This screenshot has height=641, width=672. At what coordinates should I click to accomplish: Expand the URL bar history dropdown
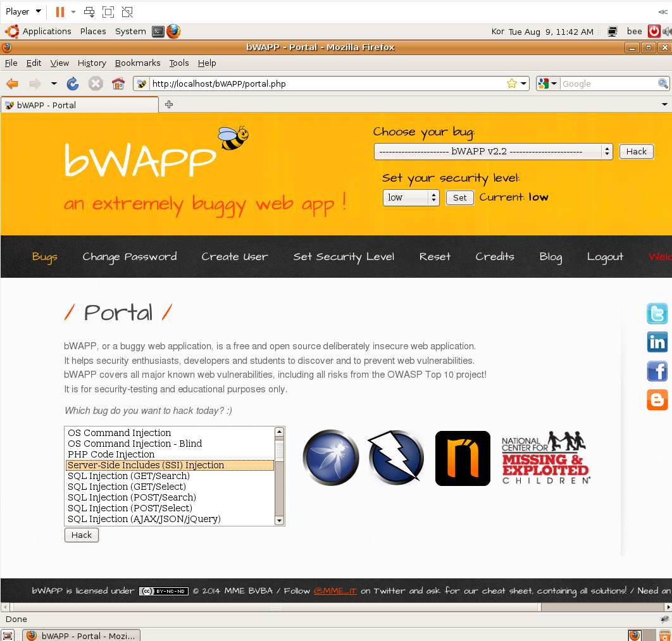[x=524, y=84]
